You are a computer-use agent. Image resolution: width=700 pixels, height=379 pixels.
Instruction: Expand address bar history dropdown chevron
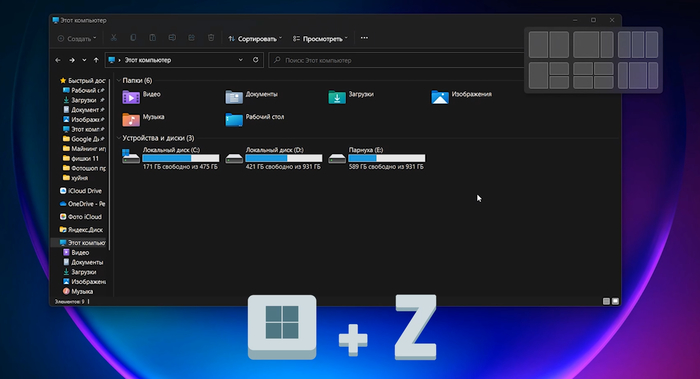pyautogui.click(x=241, y=60)
